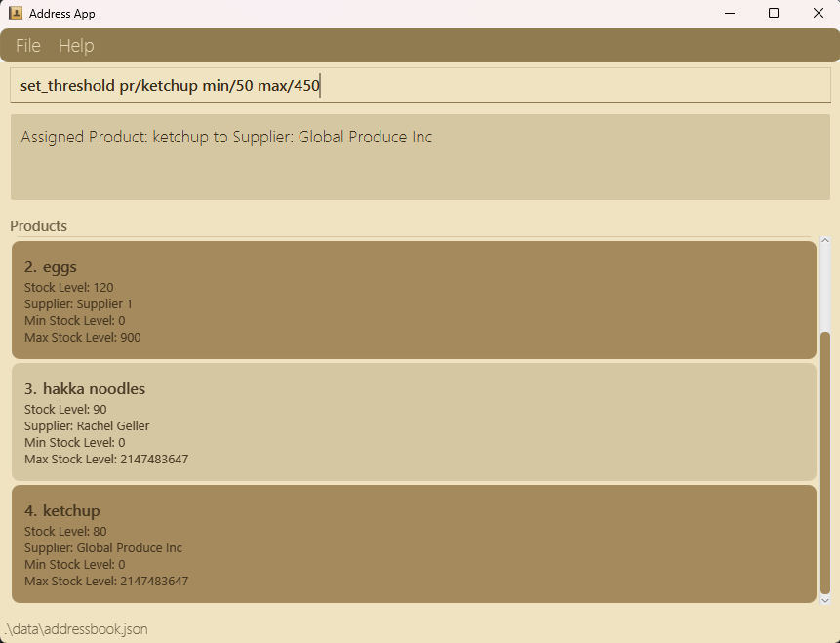Screen dimensions: 840x643
Task: Click the addressbook.json status bar path
Action: point(76,629)
